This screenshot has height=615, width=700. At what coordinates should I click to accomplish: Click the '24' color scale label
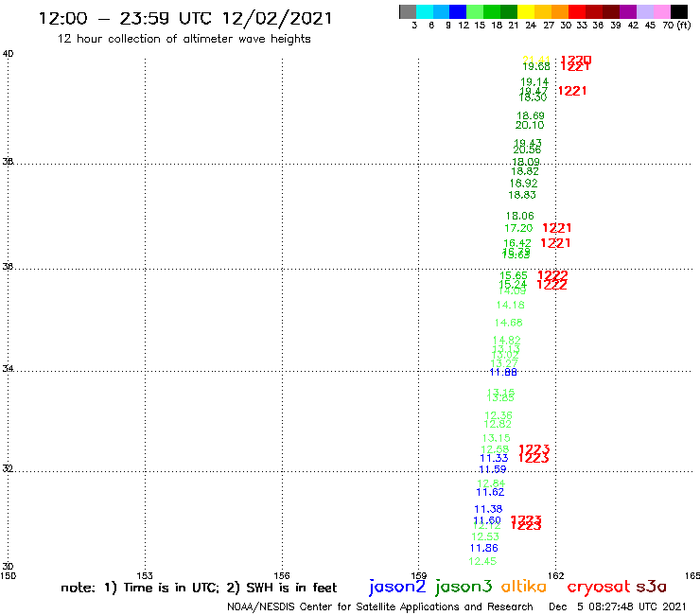point(531,25)
